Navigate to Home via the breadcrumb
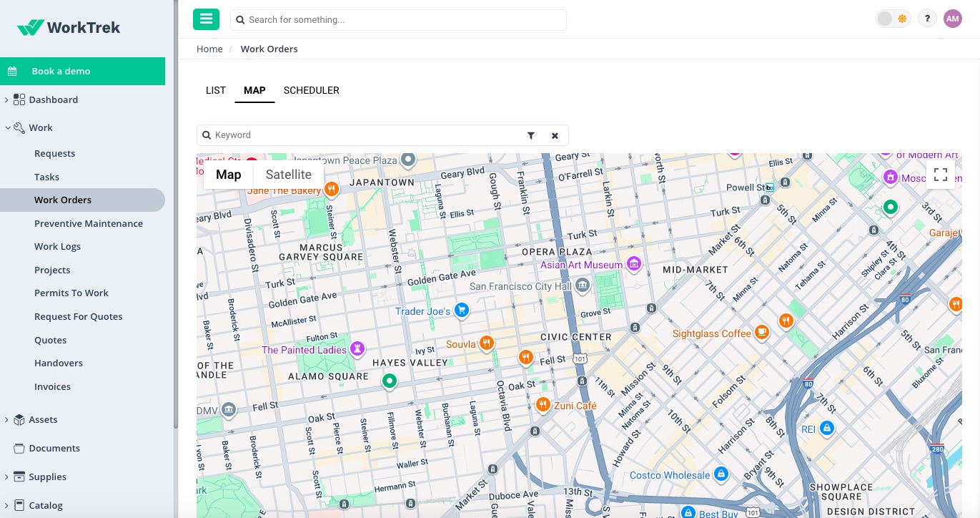The height and width of the screenshot is (518, 980). pyautogui.click(x=209, y=49)
